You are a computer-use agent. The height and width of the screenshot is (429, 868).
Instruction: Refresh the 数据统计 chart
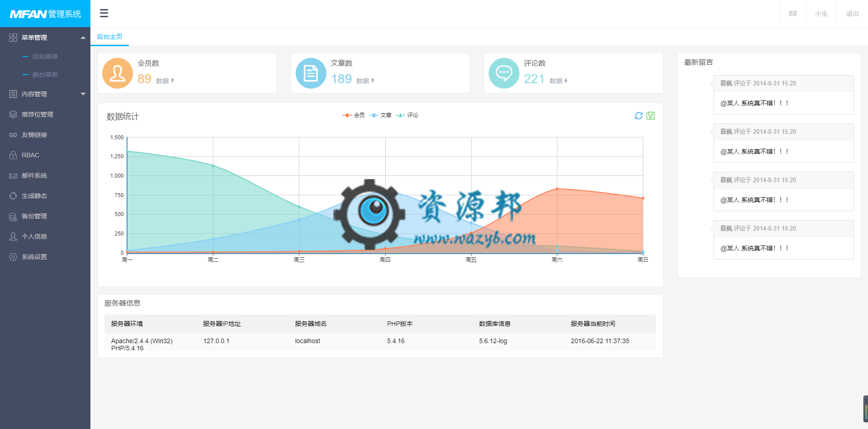tap(638, 116)
